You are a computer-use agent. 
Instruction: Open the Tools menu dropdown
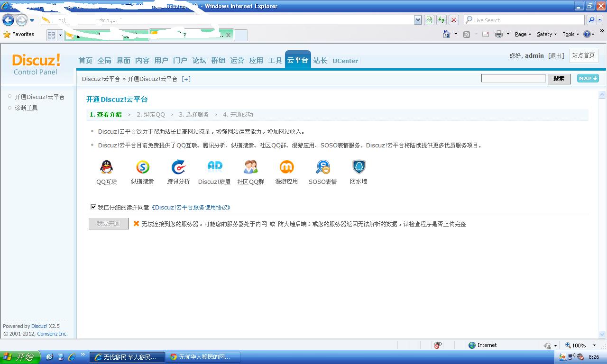(x=570, y=34)
